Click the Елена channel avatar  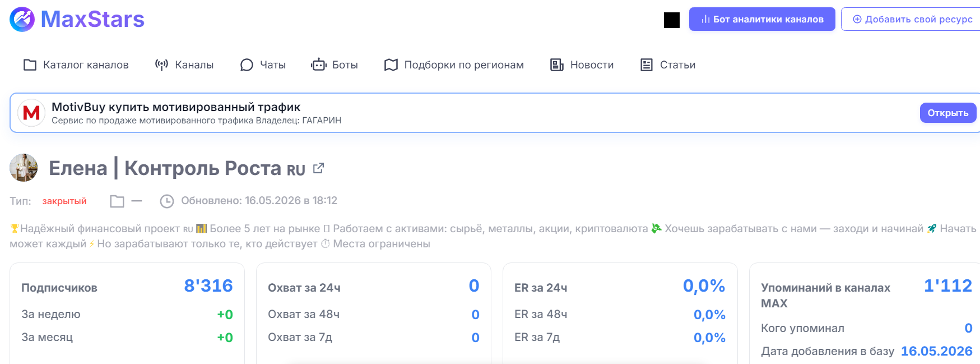(x=24, y=168)
